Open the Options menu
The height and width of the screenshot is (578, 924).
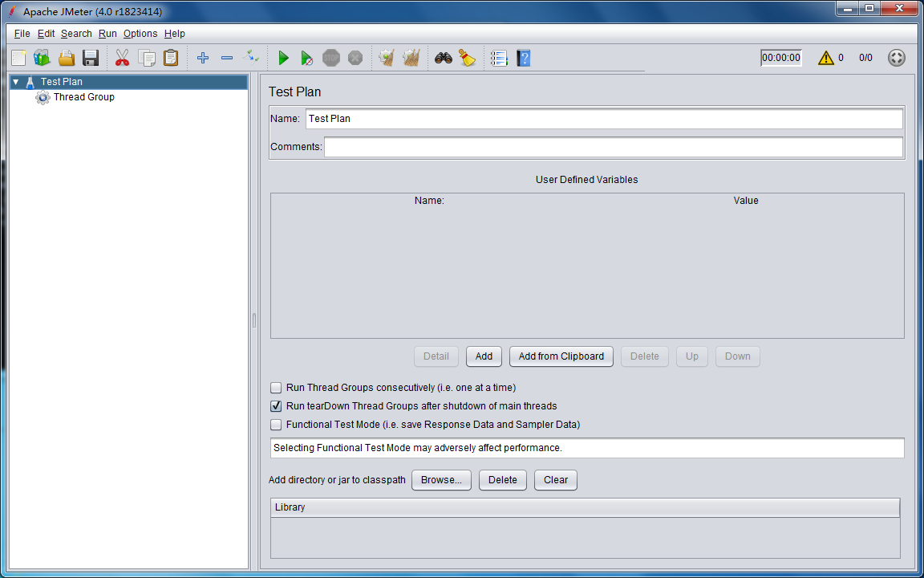point(140,34)
